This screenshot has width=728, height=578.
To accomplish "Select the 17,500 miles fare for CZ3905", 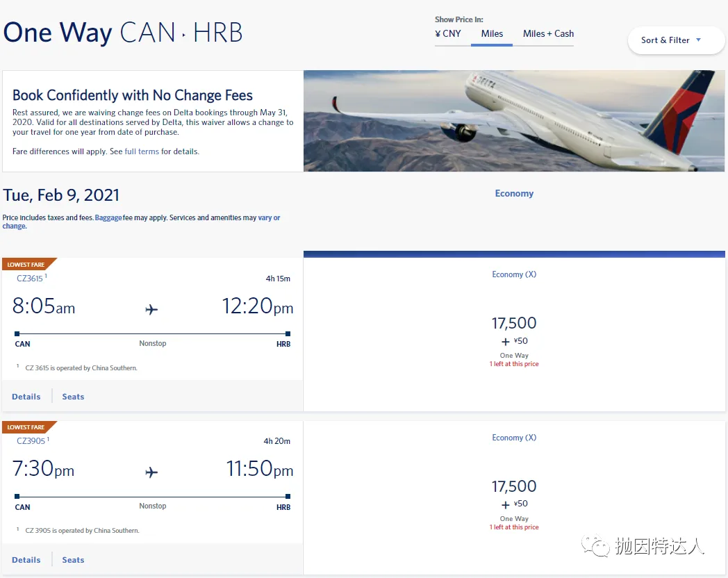I will click(514, 497).
